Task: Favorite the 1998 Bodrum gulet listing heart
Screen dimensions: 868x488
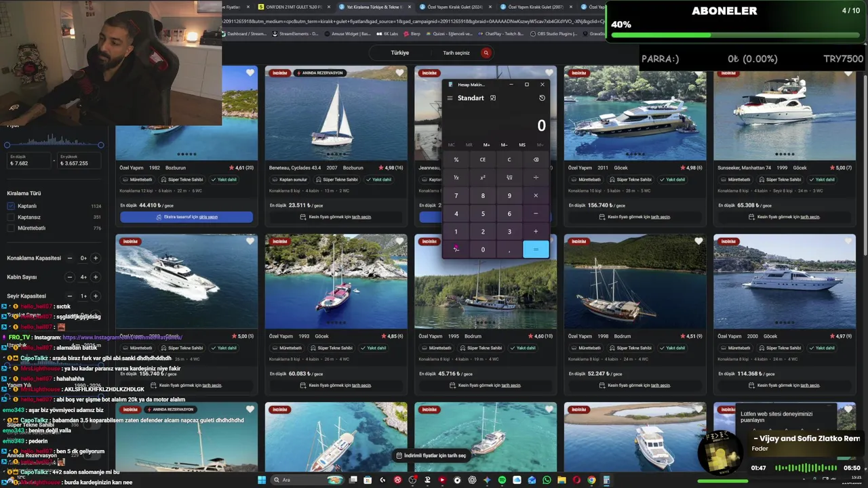Action: click(698, 241)
